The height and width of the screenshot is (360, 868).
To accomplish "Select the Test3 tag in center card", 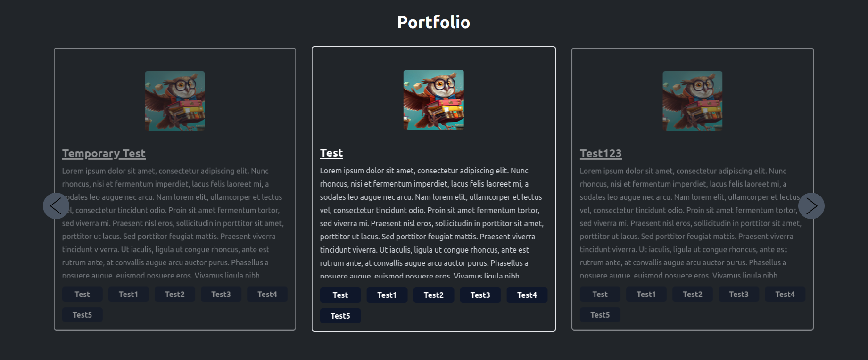I will 480,295.
